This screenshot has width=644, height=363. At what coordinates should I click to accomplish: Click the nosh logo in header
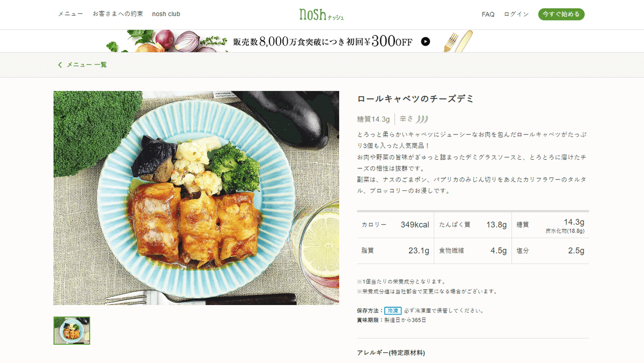[x=321, y=14]
